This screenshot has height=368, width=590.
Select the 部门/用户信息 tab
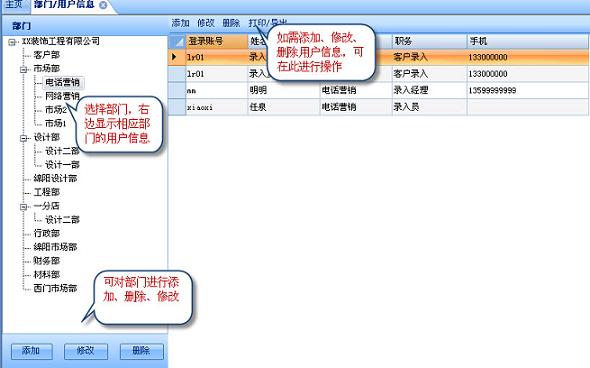pyautogui.click(x=64, y=5)
